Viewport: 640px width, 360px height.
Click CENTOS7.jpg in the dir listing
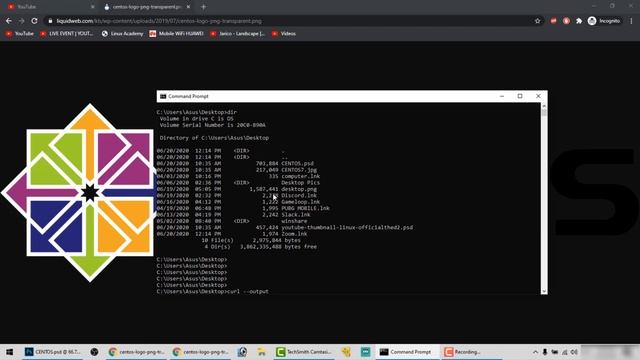click(299, 170)
